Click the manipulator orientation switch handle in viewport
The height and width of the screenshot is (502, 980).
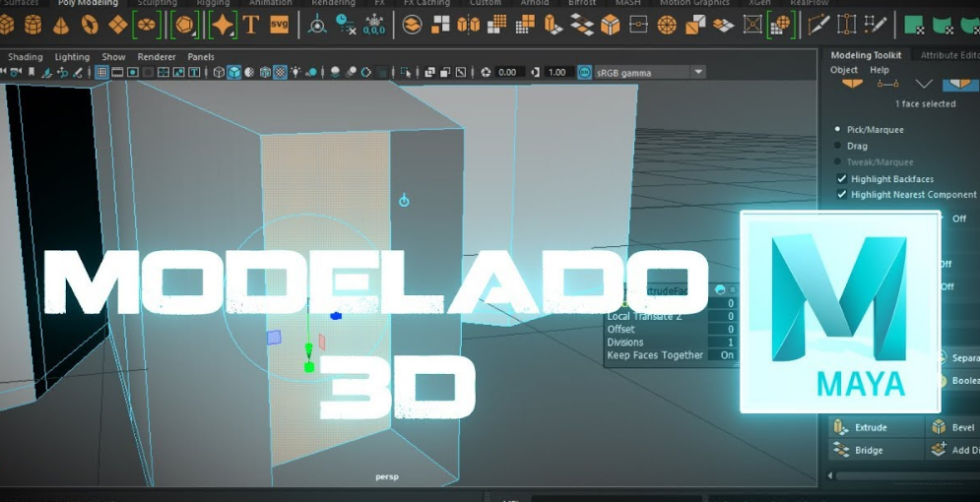(404, 201)
